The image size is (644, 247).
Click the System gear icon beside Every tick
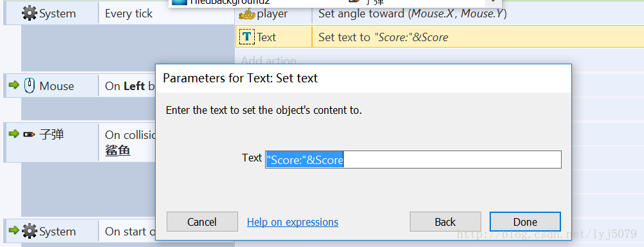pos(29,14)
